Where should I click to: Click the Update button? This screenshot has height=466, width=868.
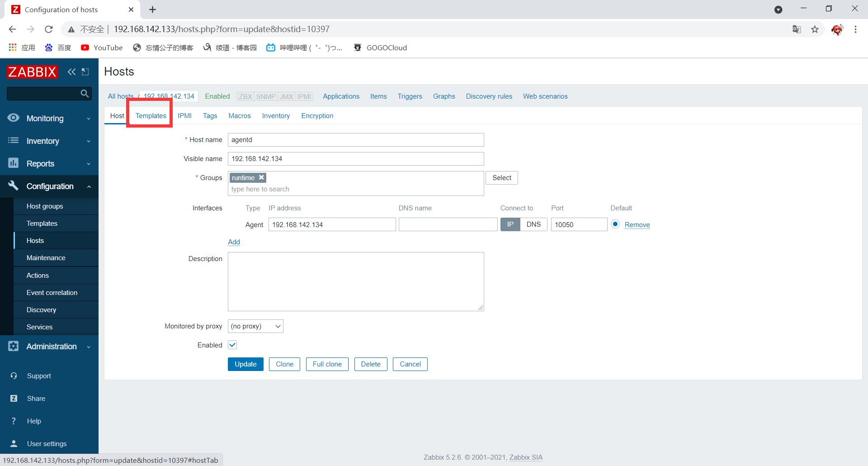(x=245, y=364)
